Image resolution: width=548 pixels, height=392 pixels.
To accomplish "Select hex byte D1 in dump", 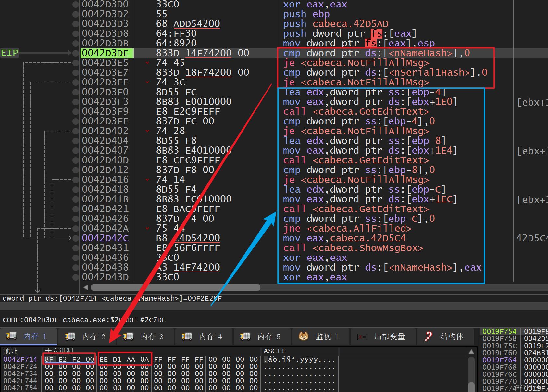I will [117, 359].
